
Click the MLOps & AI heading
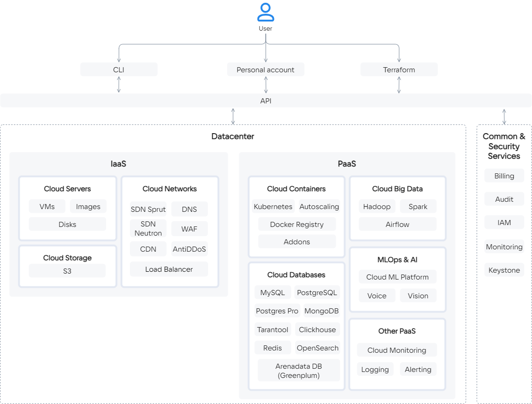pyautogui.click(x=398, y=260)
